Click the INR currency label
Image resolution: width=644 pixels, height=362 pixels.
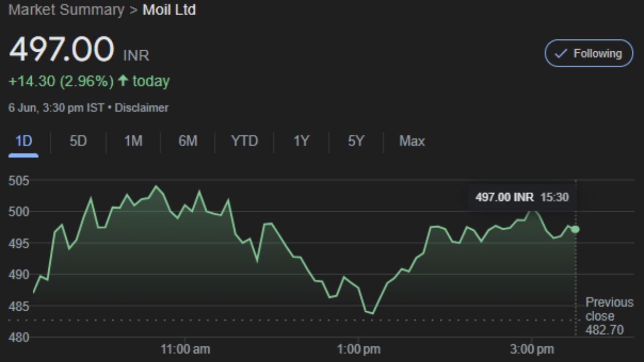click(x=136, y=55)
